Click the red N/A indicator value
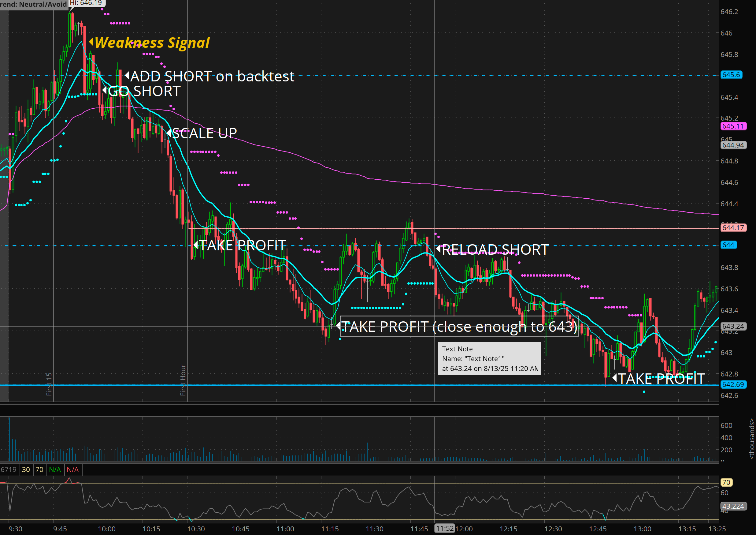The image size is (756, 535). tap(73, 470)
